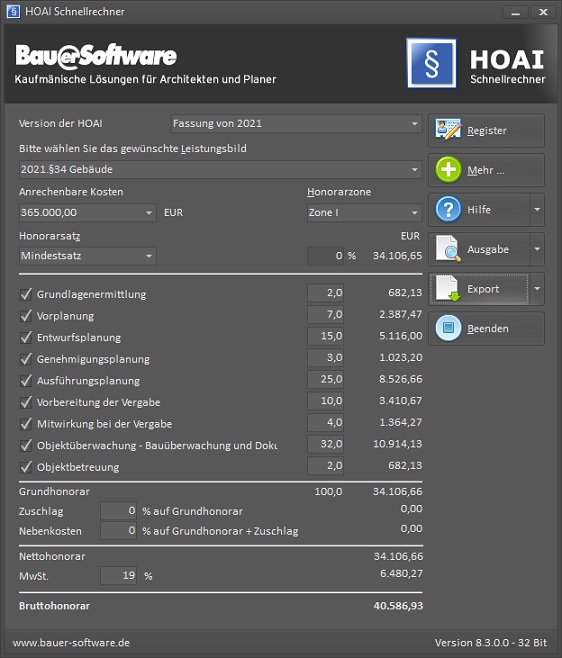Click Vorplanung percent field 7,0
Screen dimensions: 562x658
325,314
